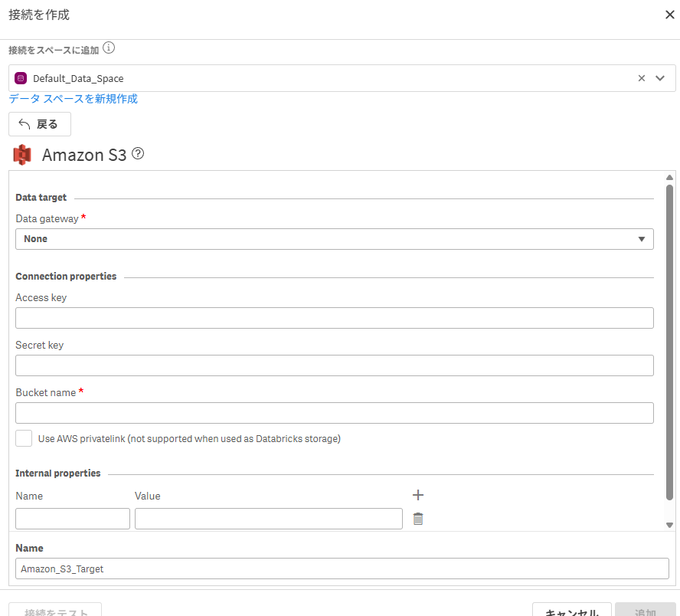Close the 接続を作成 dialog
Screen dimensions: 680x616
(669, 15)
